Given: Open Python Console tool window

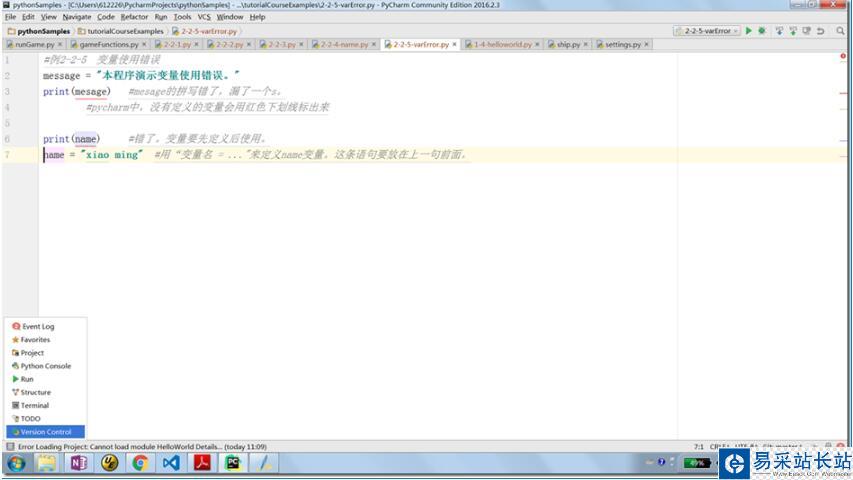Looking at the screenshot, I should 45,366.
